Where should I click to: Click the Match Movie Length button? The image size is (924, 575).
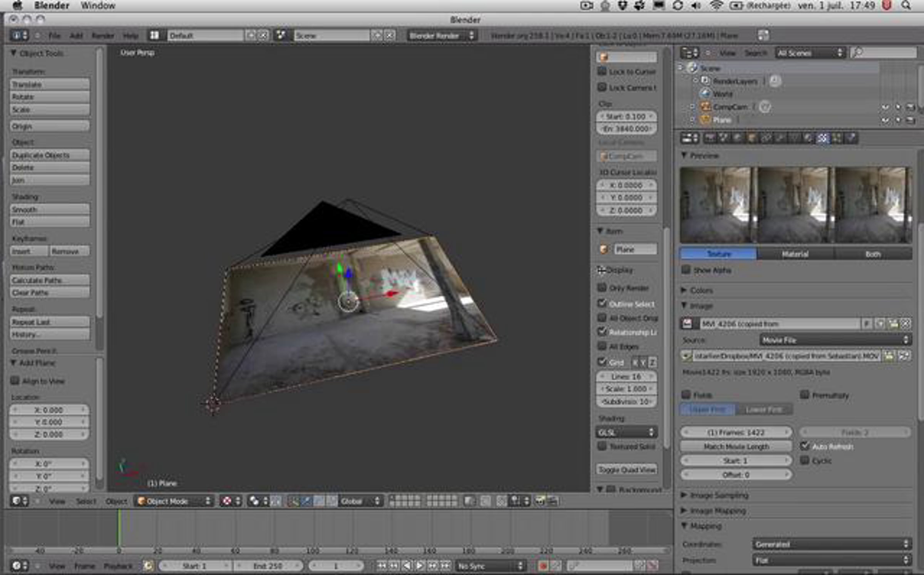pos(736,446)
